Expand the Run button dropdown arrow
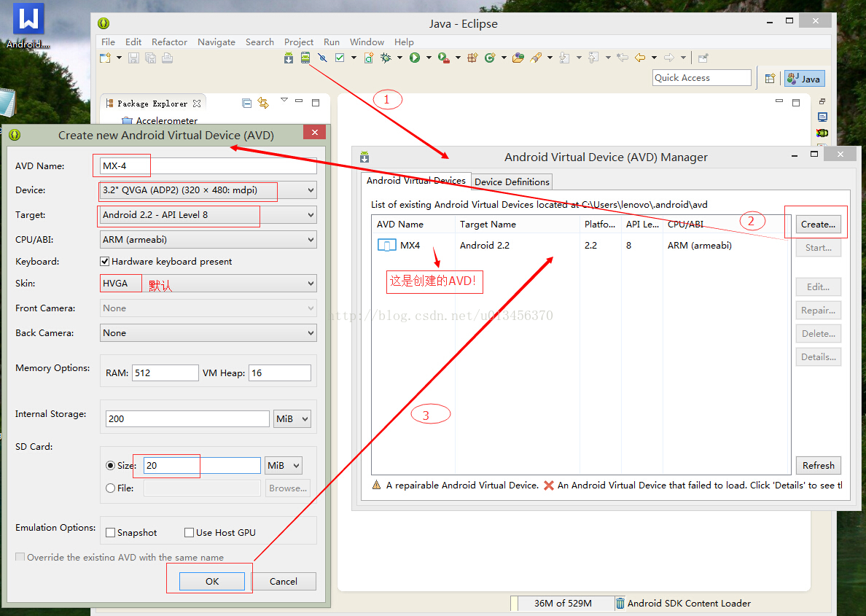The width and height of the screenshot is (866, 616). point(429,58)
